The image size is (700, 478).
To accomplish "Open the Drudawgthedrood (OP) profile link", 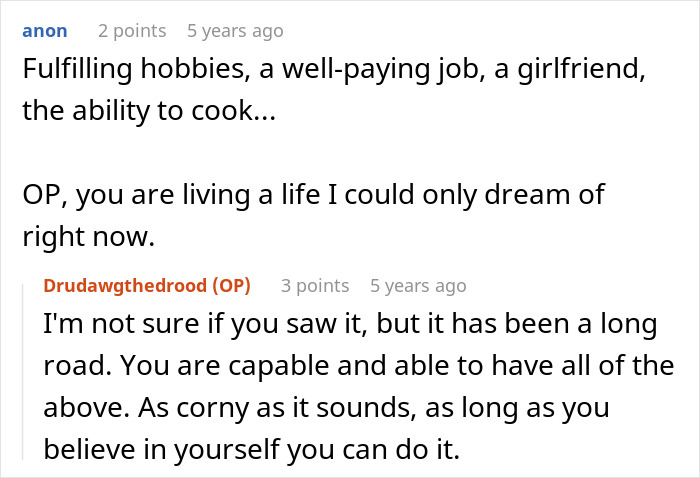I will 147,286.
